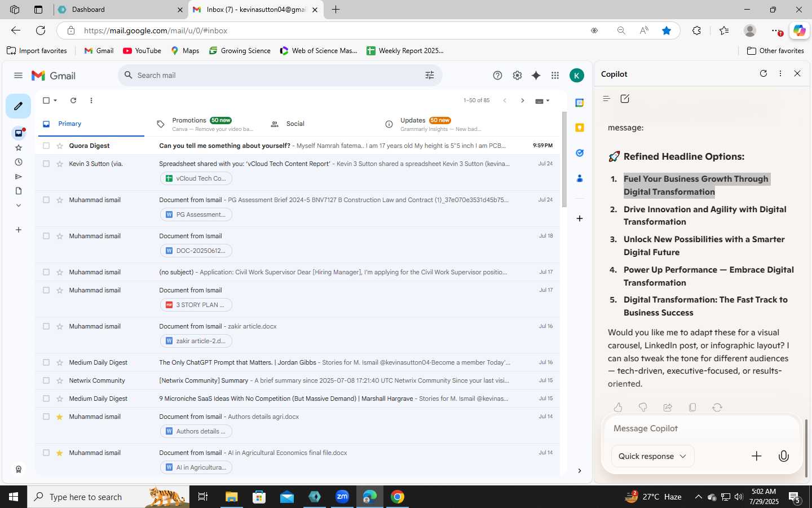
Task: Tick checkbox for Netwrix Community email
Action: point(46,380)
